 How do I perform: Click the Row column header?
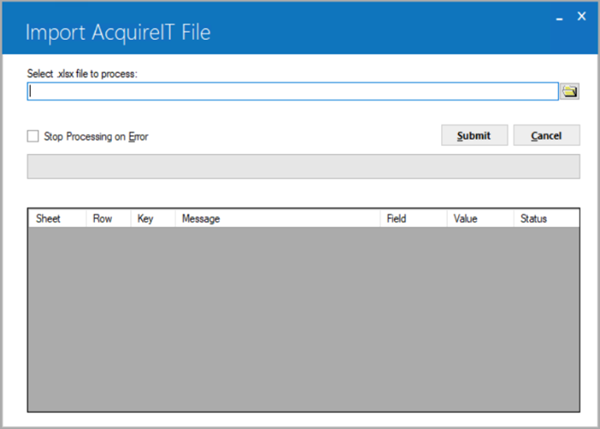coord(108,219)
